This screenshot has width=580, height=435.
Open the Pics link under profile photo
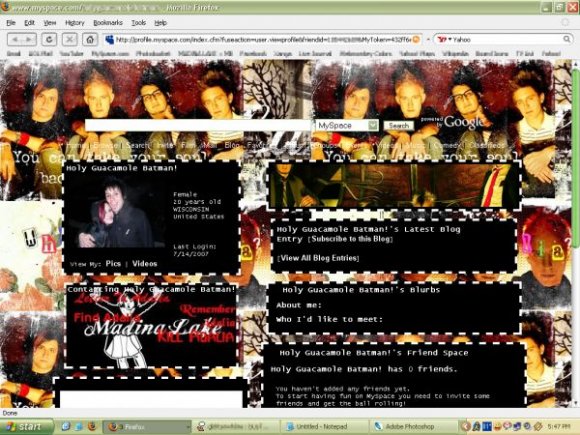[x=113, y=263]
